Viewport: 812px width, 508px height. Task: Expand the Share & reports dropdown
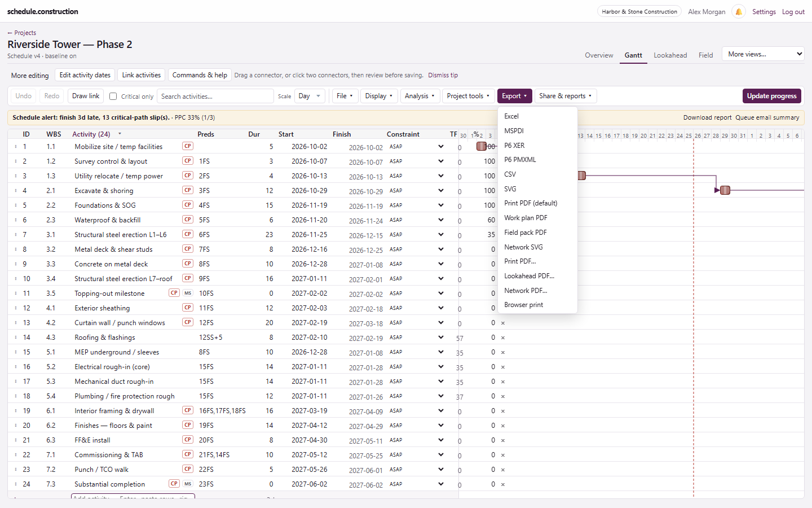pyautogui.click(x=566, y=96)
